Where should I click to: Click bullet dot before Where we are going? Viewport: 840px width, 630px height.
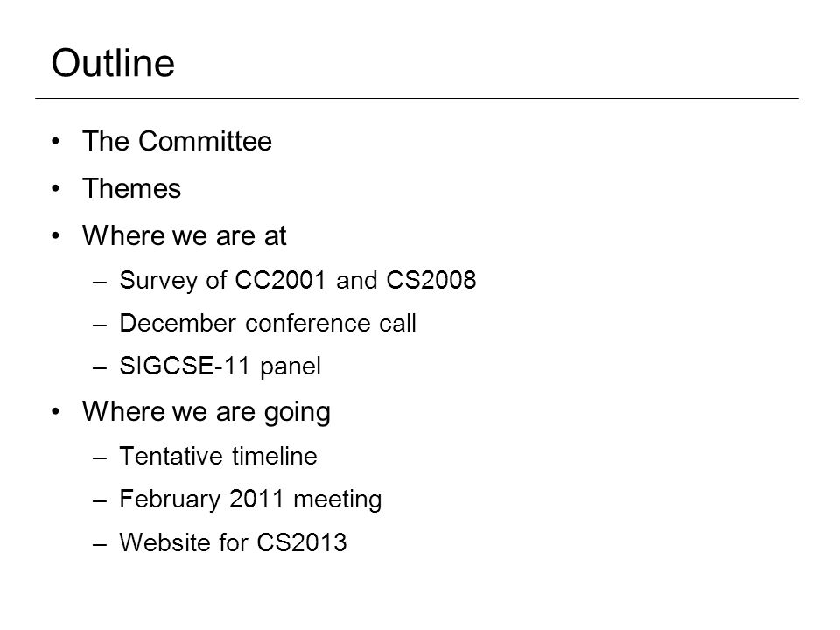coord(56,411)
